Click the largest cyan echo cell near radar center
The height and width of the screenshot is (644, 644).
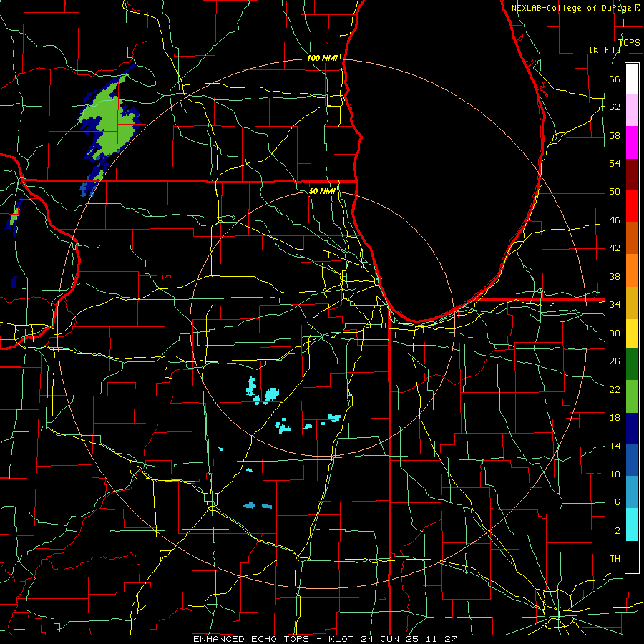tap(271, 394)
